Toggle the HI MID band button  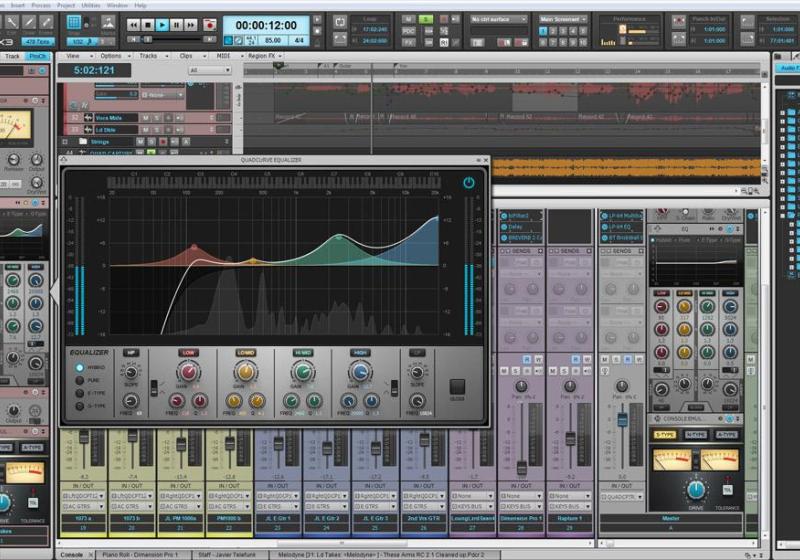(302, 353)
